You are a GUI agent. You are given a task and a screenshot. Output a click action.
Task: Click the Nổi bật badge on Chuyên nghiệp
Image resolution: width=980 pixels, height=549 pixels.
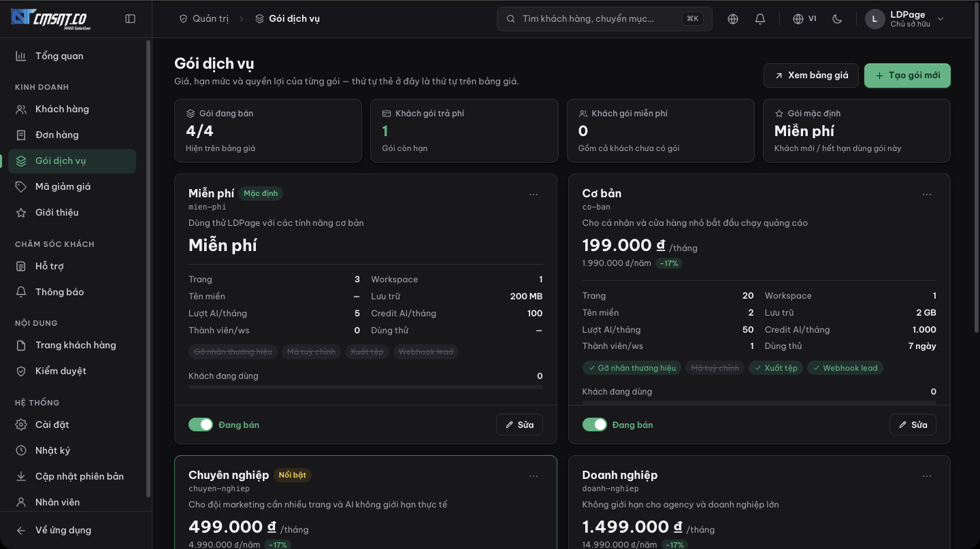click(293, 475)
